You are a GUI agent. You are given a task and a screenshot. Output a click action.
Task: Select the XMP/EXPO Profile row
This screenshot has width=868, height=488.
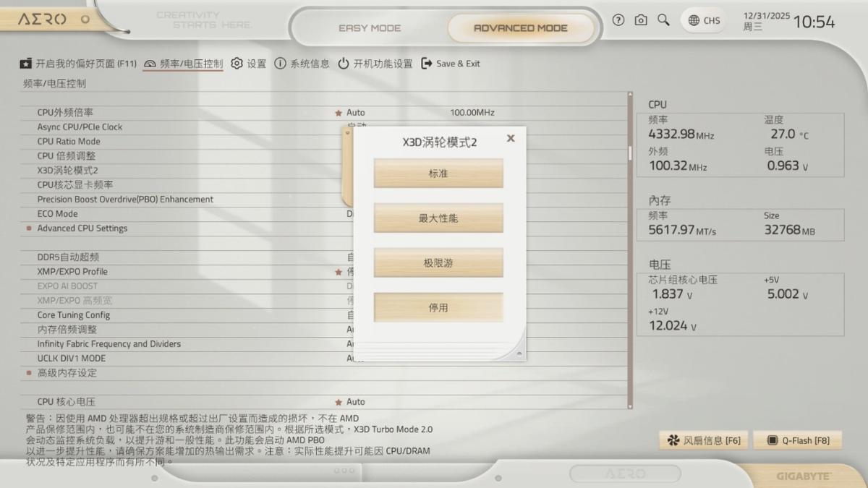point(324,272)
